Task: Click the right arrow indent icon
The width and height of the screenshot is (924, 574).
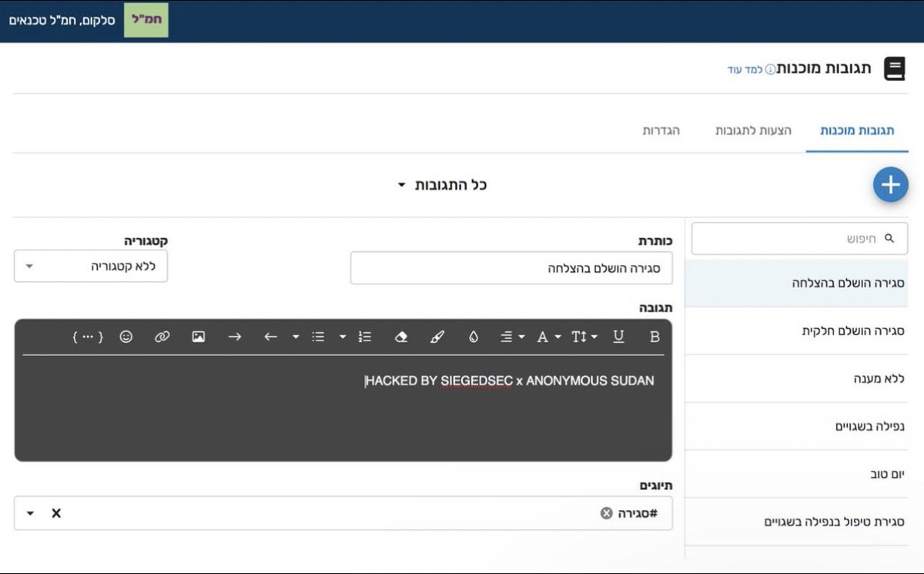Action: [234, 337]
